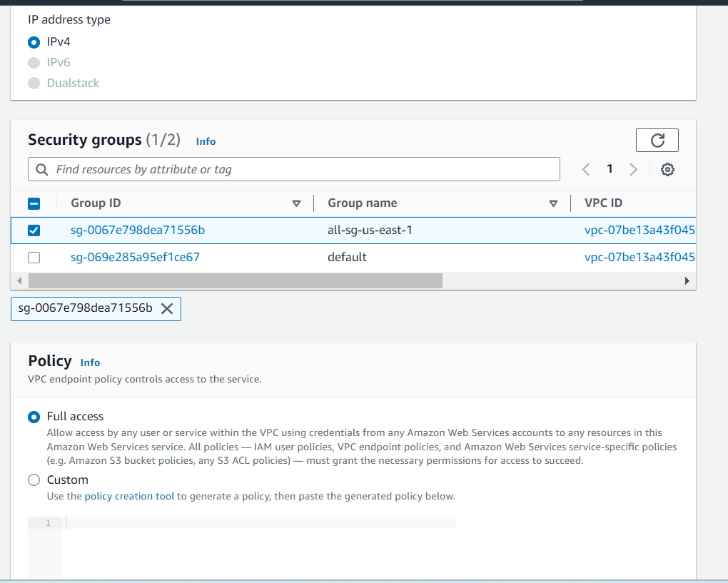Image resolution: width=728 pixels, height=583 pixels.
Task: Check the default security group row
Action: 34,257
